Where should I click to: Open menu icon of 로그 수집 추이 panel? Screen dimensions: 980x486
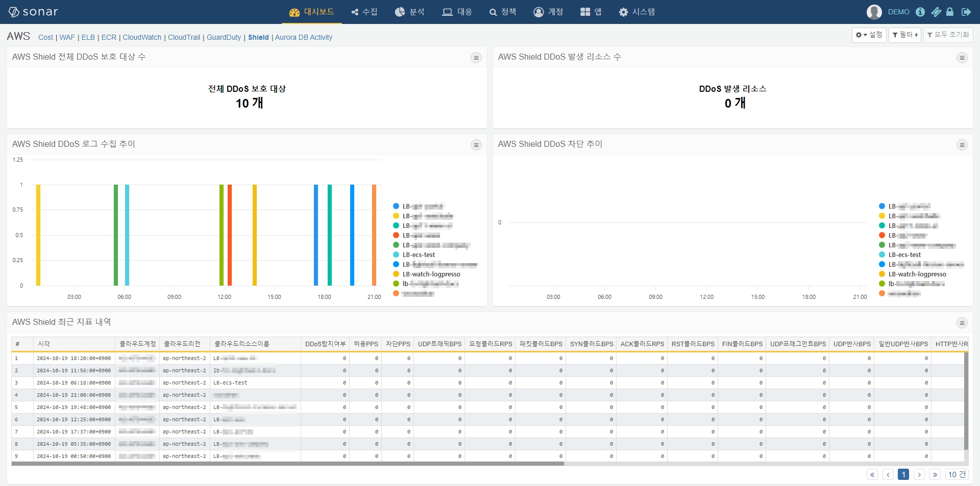coord(476,145)
